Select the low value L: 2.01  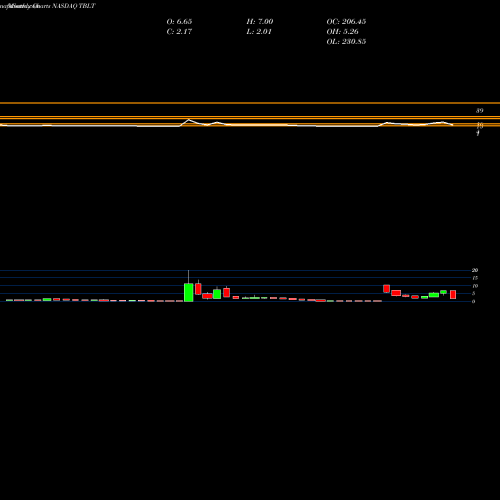pyautogui.click(x=259, y=32)
